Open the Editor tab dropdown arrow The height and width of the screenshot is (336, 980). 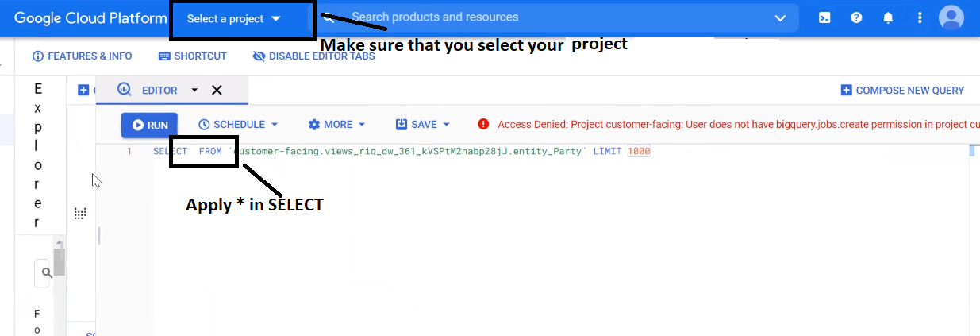pos(194,91)
